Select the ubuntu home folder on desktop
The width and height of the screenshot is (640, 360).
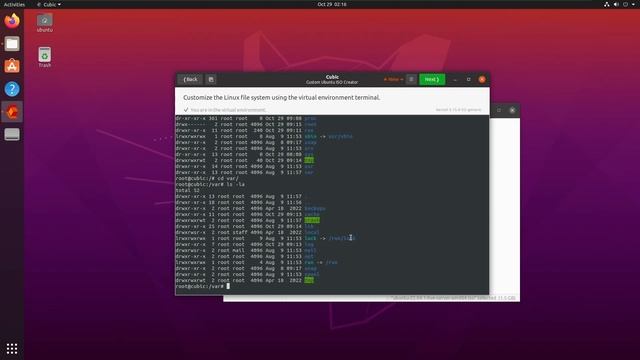click(44, 23)
